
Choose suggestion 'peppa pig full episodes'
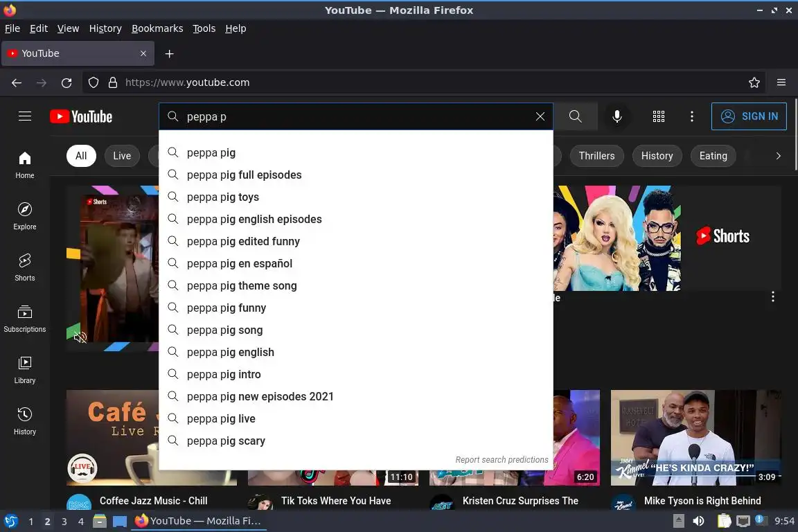click(x=356, y=175)
